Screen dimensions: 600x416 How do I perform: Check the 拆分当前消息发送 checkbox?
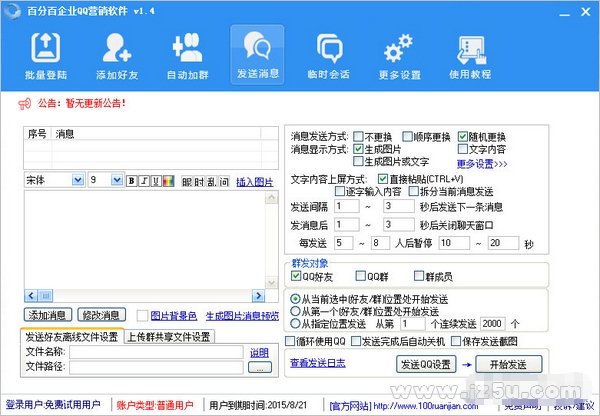tap(414, 191)
